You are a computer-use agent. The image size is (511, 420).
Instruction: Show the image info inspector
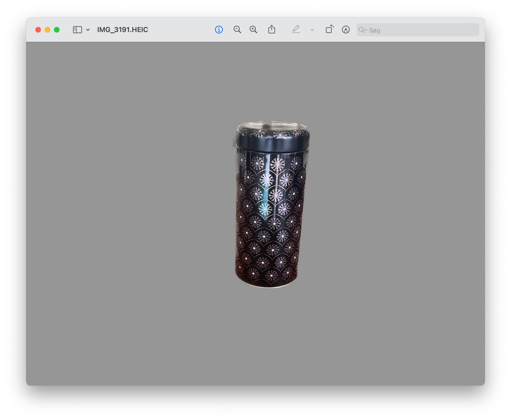[x=219, y=30]
